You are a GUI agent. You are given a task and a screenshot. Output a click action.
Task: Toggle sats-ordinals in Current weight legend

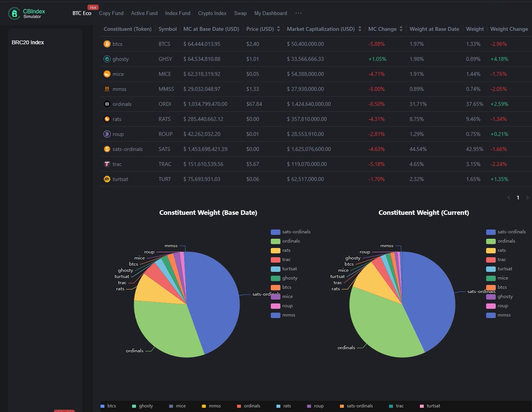(506, 232)
